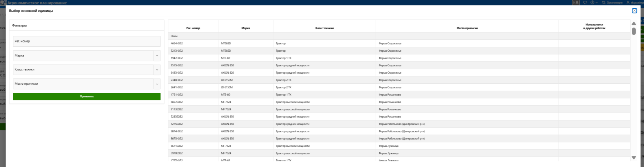
Task: Sort by 'Рег. номер' column header
Action: (193, 28)
